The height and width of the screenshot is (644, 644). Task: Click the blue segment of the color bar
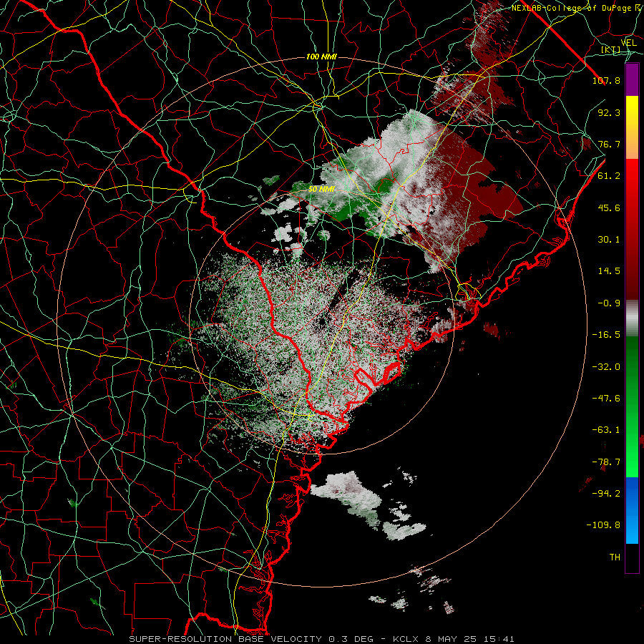[632, 510]
